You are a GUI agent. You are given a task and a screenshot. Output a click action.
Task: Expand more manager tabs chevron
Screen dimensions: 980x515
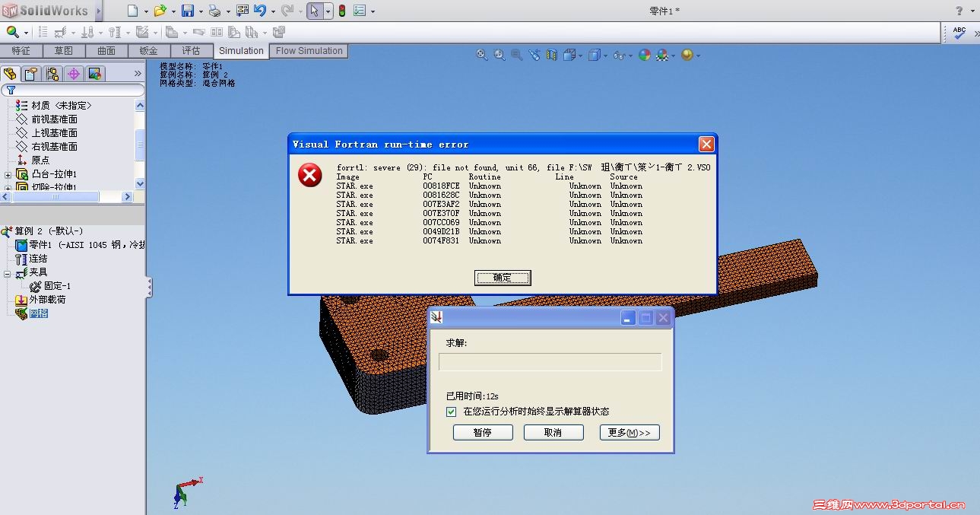coord(138,74)
